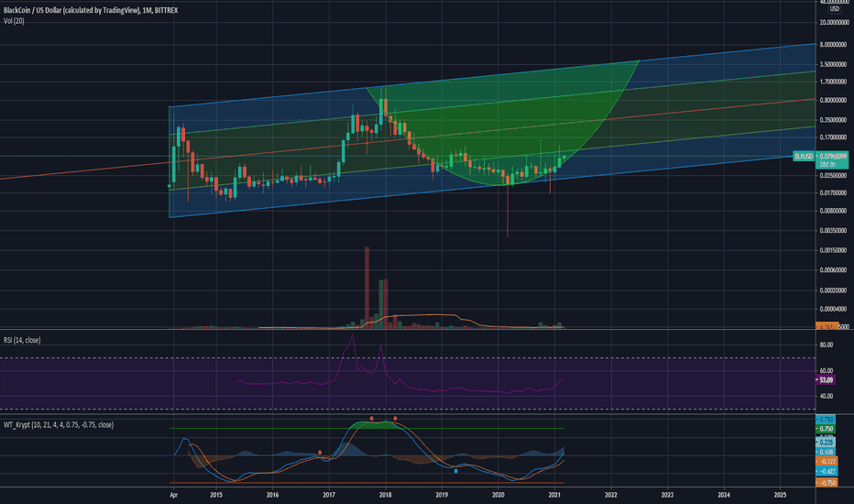Click the 1.70000000 price axis label
The width and height of the screenshot is (854, 504).
[x=834, y=82]
